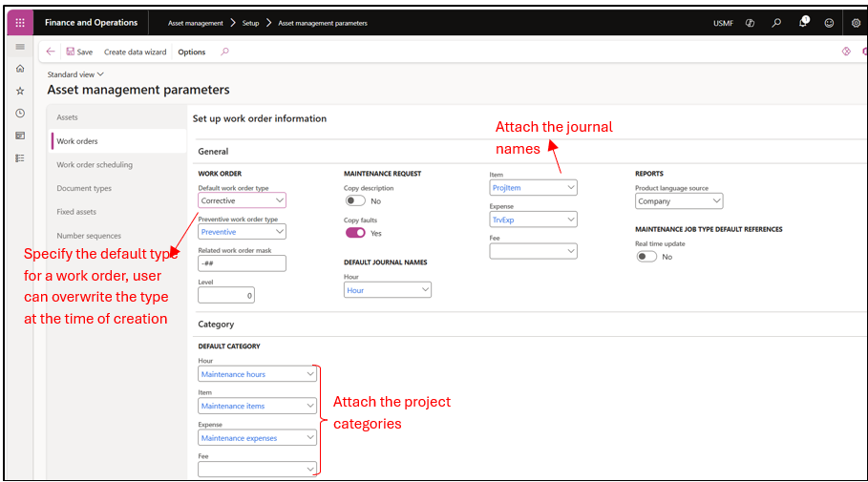Click the back arrow in toolbar
The image size is (868, 482).
point(51,52)
